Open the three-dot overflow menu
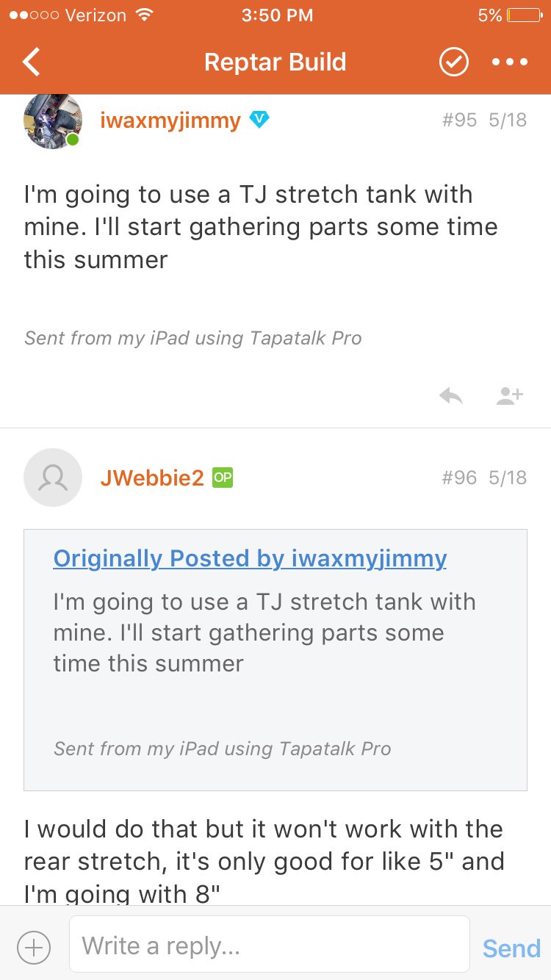 [x=510, y=62]
